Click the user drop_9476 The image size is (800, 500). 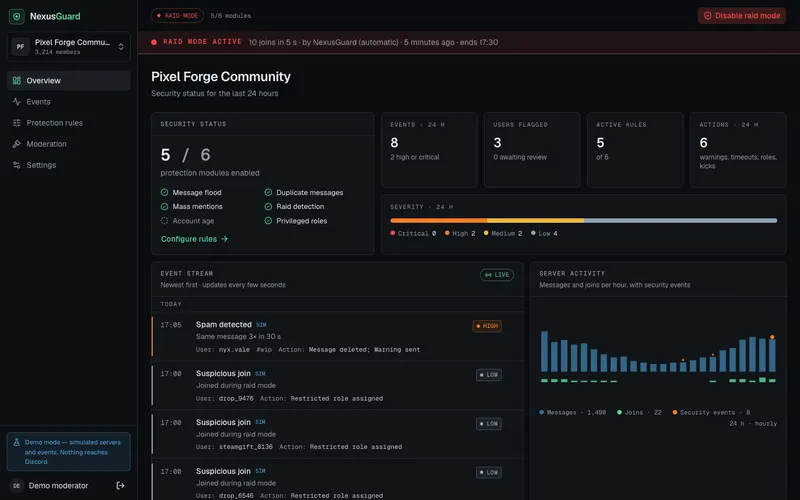tap(236, 398)
